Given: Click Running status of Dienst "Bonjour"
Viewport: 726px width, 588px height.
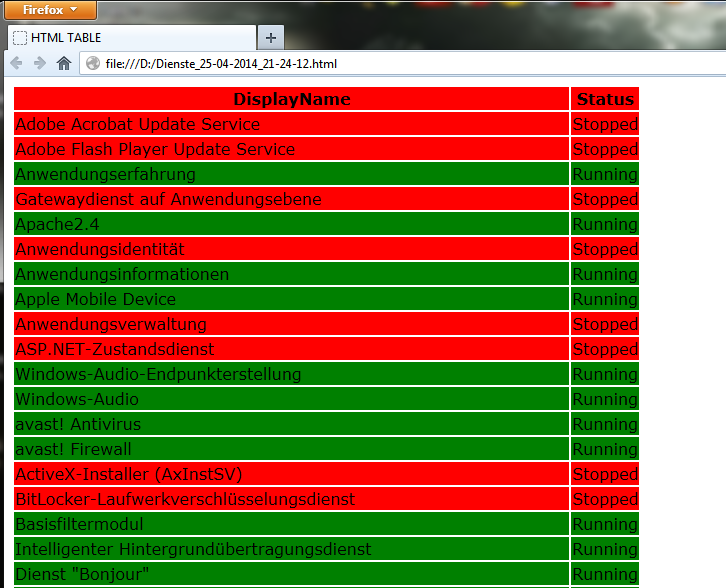Looking at the screenshot, I should click(605, 574).
